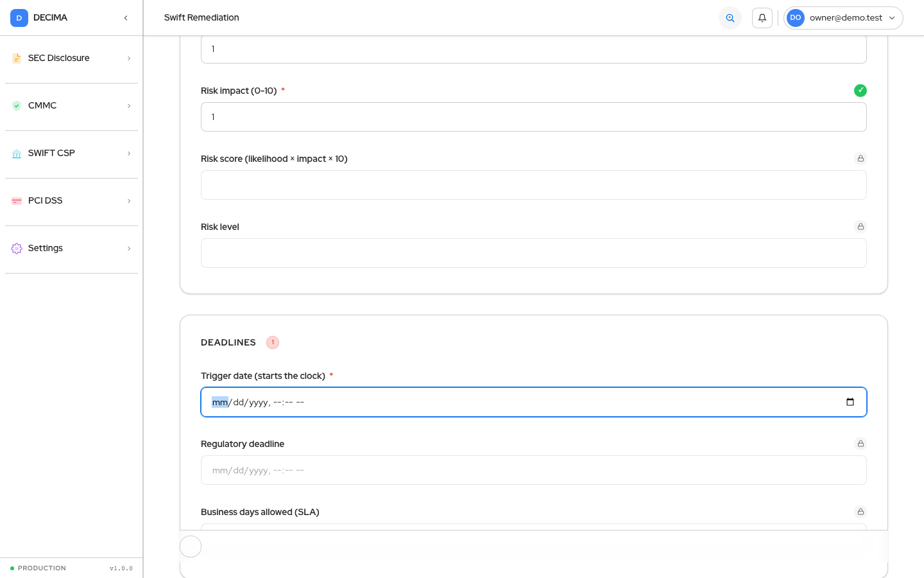Image resolution: width=924 pixels, height=578 pixels.
Task: Click the SWIFT CSP bank icon
Action: pyautogui.click(x=17, y=153)
